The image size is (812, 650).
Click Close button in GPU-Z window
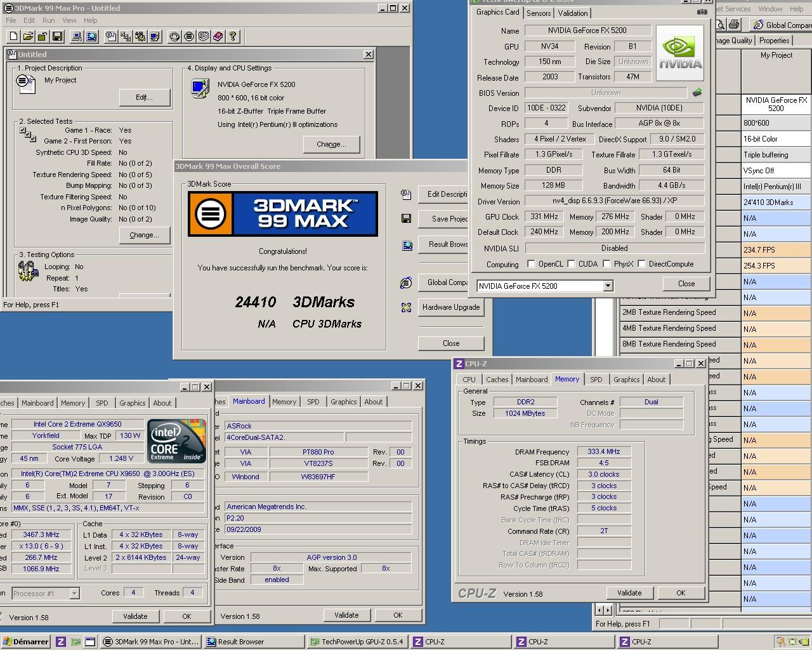pos(686,284)
